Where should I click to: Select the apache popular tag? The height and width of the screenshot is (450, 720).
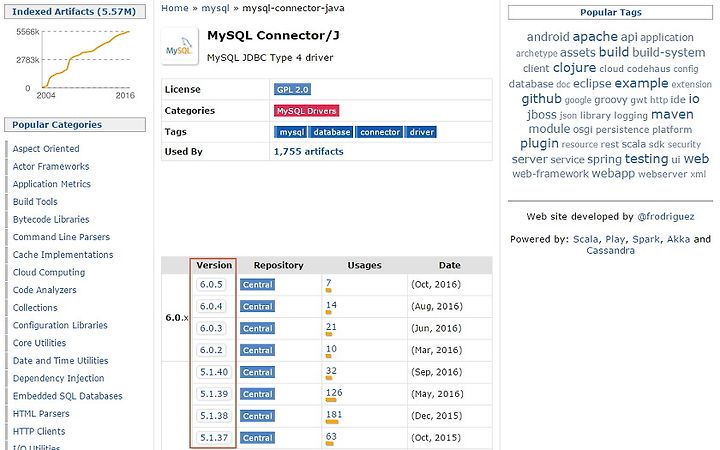tap(595, 37)
